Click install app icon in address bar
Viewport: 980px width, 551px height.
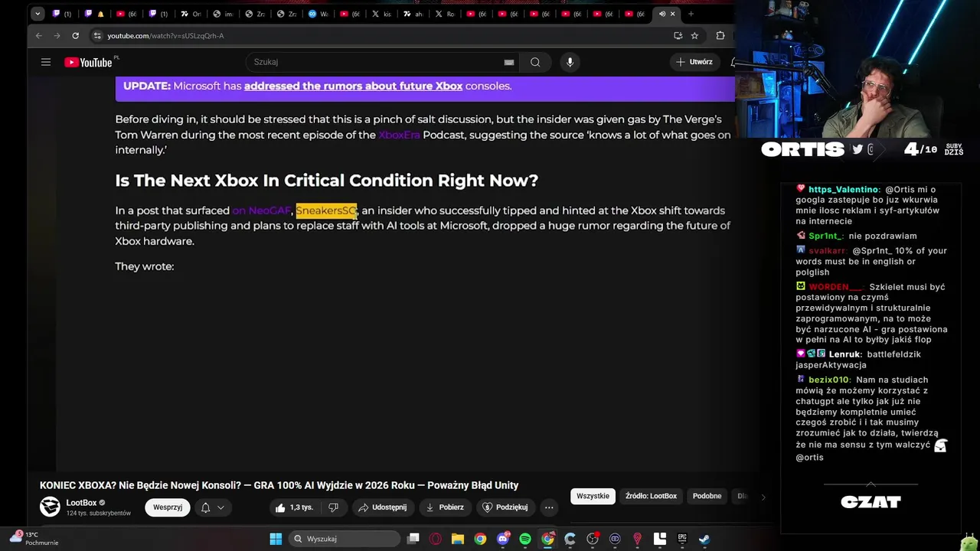pos(678,35)
